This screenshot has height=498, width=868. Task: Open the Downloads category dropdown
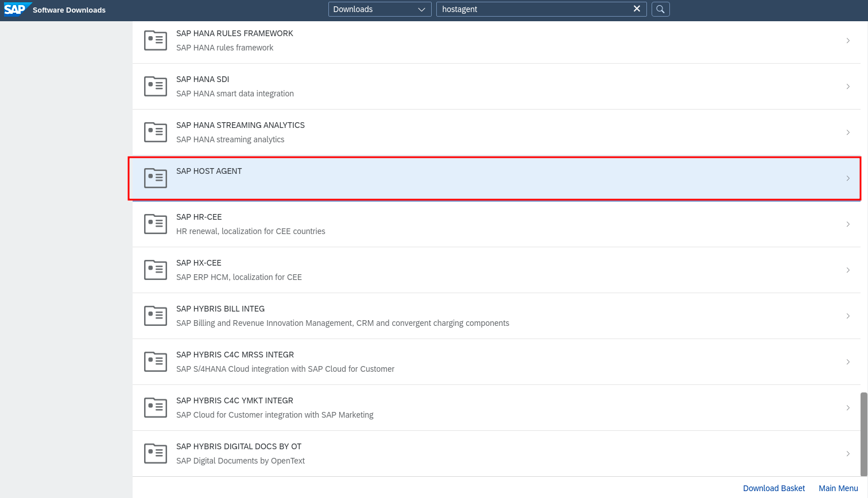pos(379,9)
